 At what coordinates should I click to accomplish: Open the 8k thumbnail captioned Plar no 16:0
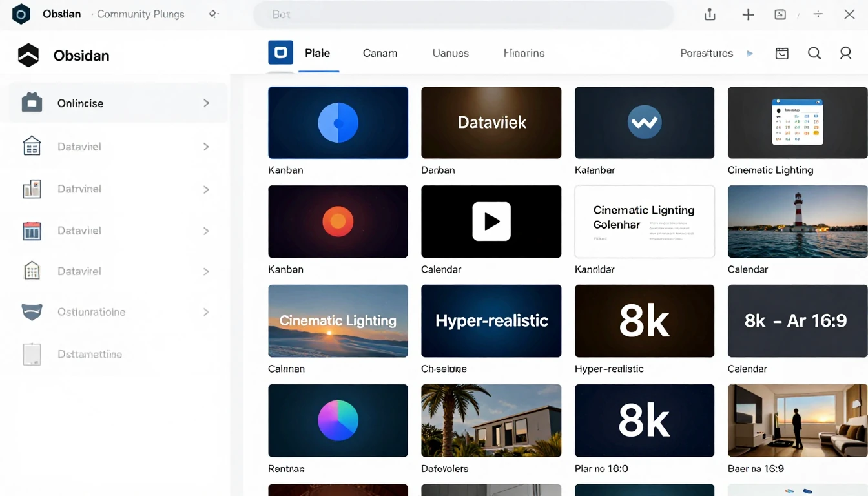click(645, 420)
